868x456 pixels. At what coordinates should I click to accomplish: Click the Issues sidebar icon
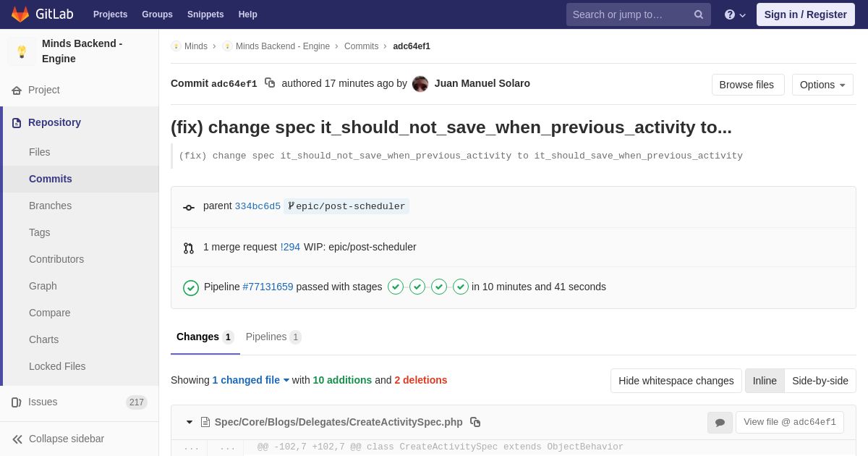[17, 402]
